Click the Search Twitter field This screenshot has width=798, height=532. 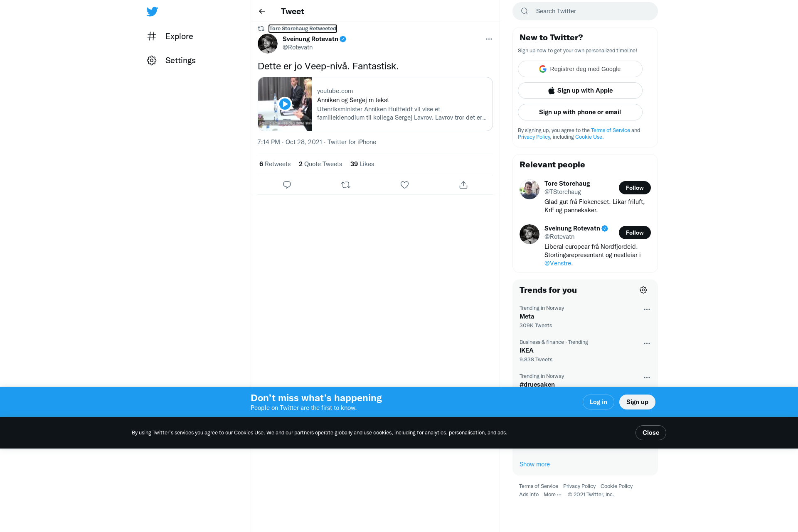point(585,11)
